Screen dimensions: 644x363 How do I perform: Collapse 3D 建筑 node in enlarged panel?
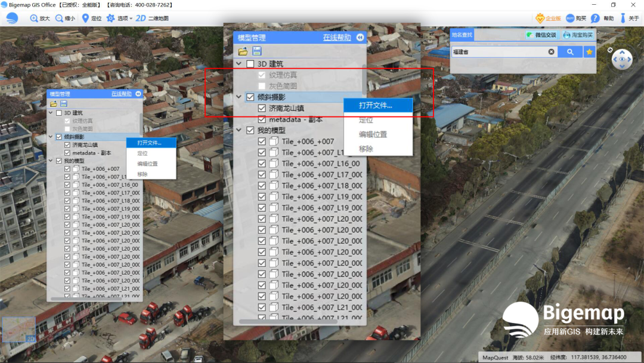tap(239, 64)
